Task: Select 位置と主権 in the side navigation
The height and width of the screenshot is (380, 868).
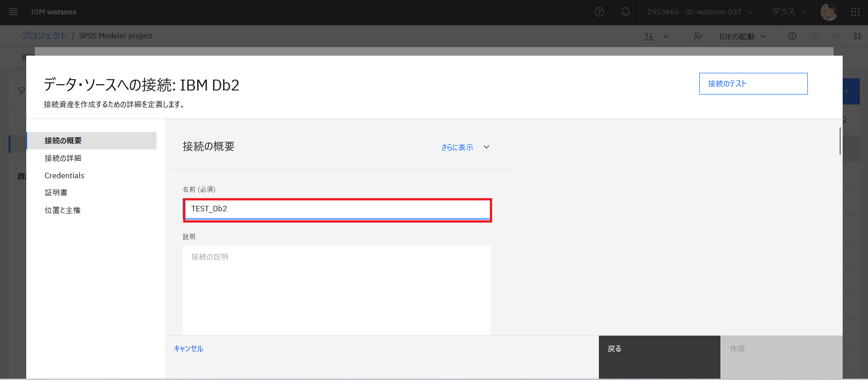Action: pos(91,210)
